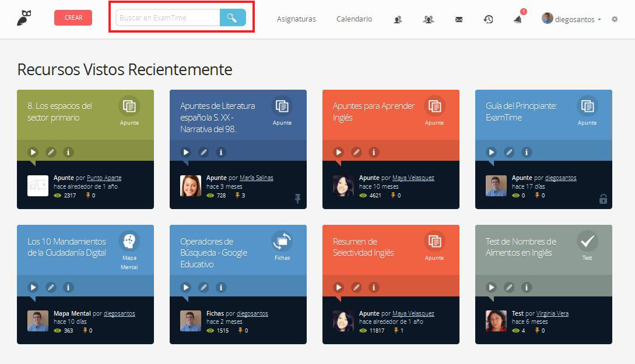Open the messages envelope icon
The image size is (635, 364).
[459, 19]
